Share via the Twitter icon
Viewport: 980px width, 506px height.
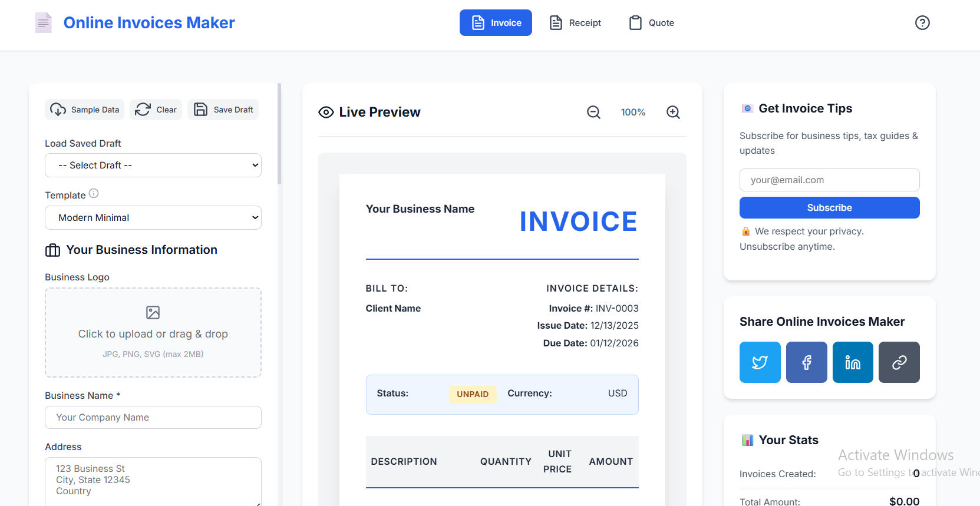coord(760,362)
